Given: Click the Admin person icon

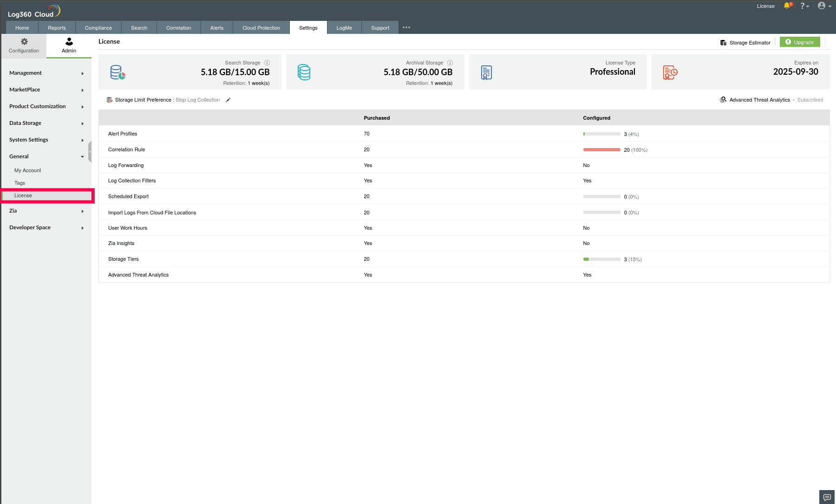Looking at the screenshot, I should pyautogui.click(x=69, y=42).
